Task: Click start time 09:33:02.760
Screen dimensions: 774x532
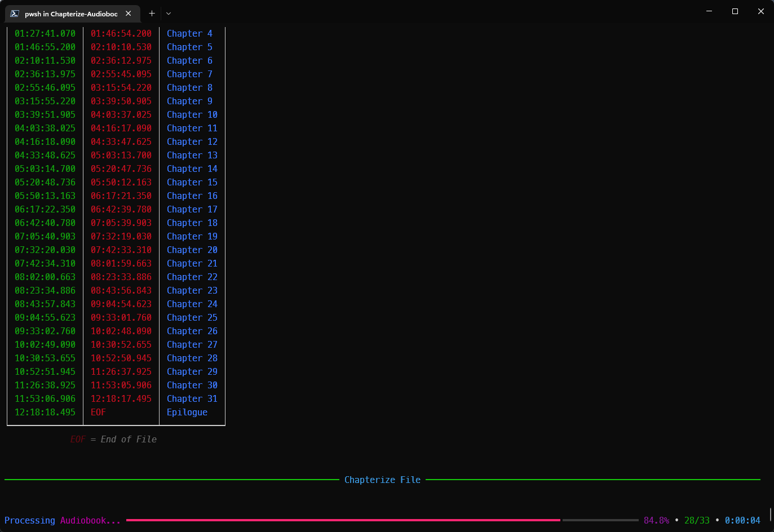Action: 45,331
